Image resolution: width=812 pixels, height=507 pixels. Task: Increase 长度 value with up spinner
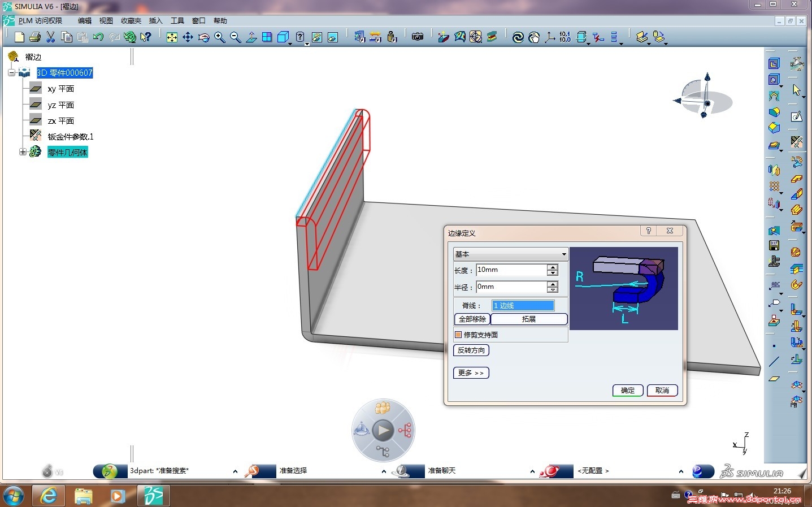[553, 267]
